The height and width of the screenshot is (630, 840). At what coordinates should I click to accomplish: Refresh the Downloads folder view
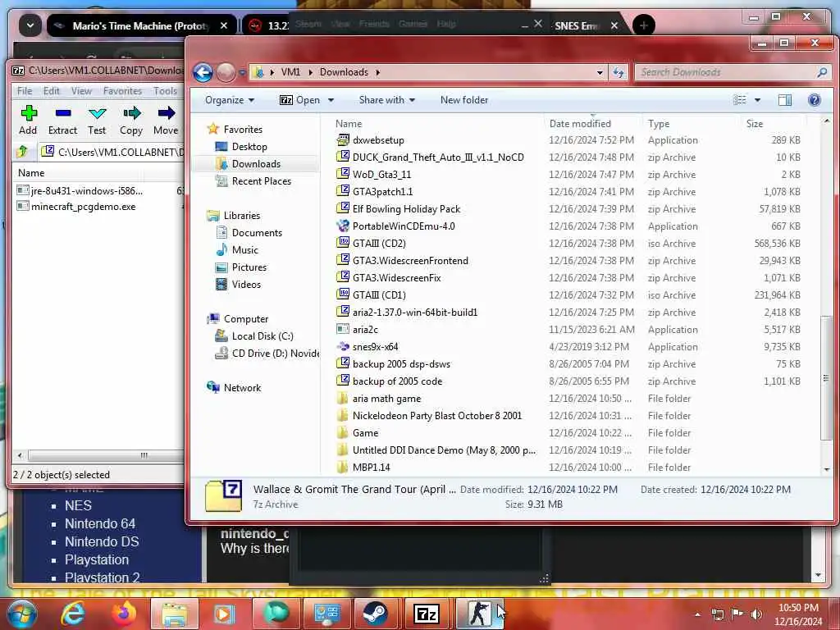[x=619, y=72]
